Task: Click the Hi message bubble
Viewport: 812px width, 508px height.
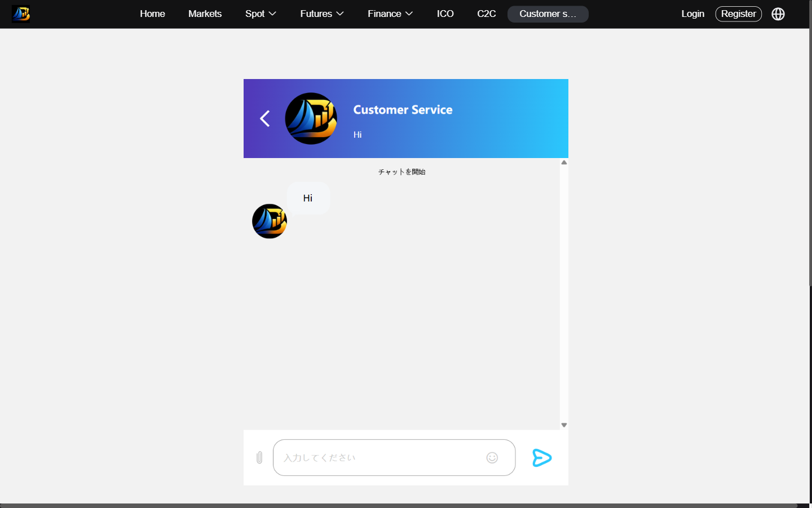Action: (308, 198)
